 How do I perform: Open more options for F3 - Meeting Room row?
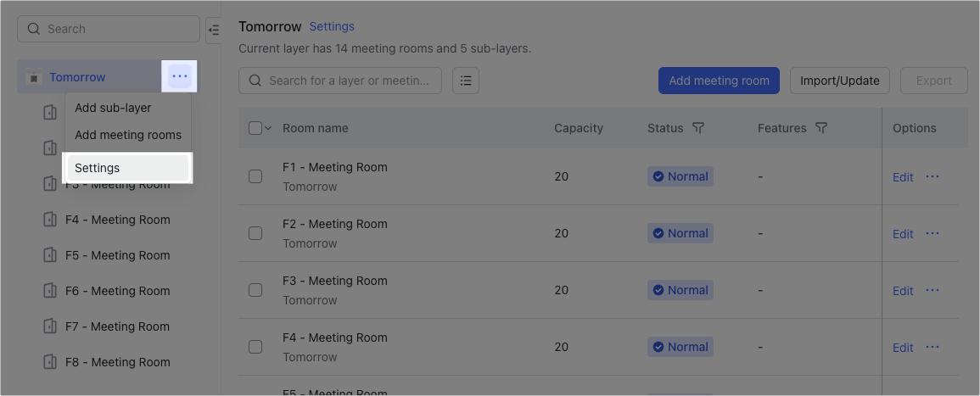pos(932,291)
